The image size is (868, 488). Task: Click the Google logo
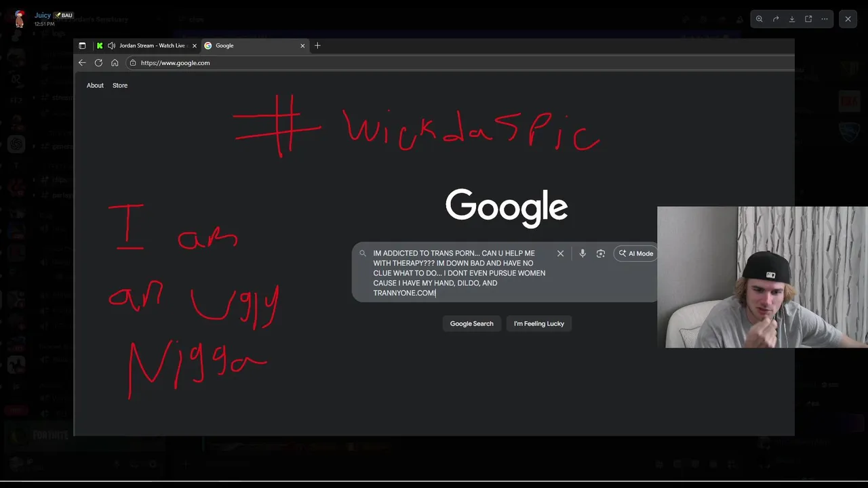point(507,208)
